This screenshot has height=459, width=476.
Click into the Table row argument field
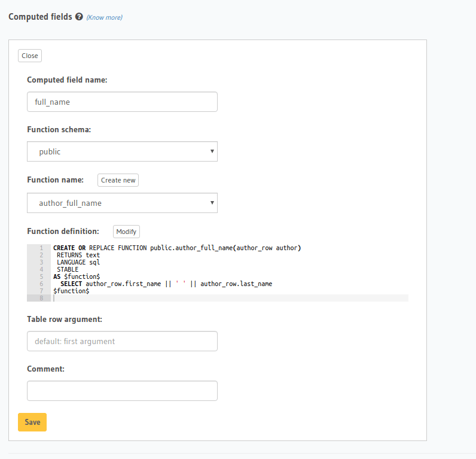pos(122,341)
